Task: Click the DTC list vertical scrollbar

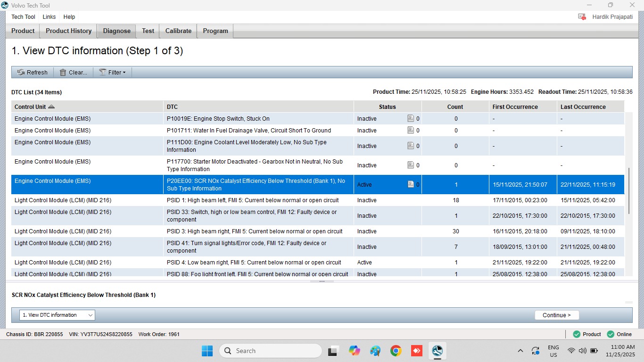Action: tap(629, 191)
